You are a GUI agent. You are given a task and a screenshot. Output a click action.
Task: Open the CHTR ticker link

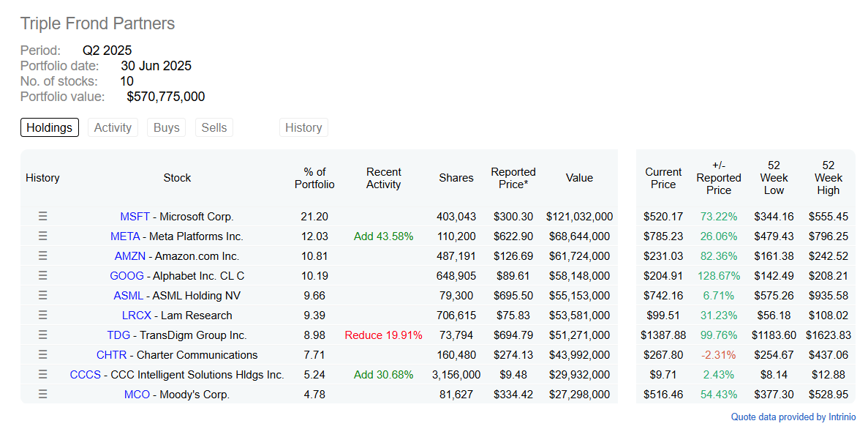(x=112, y=355)
